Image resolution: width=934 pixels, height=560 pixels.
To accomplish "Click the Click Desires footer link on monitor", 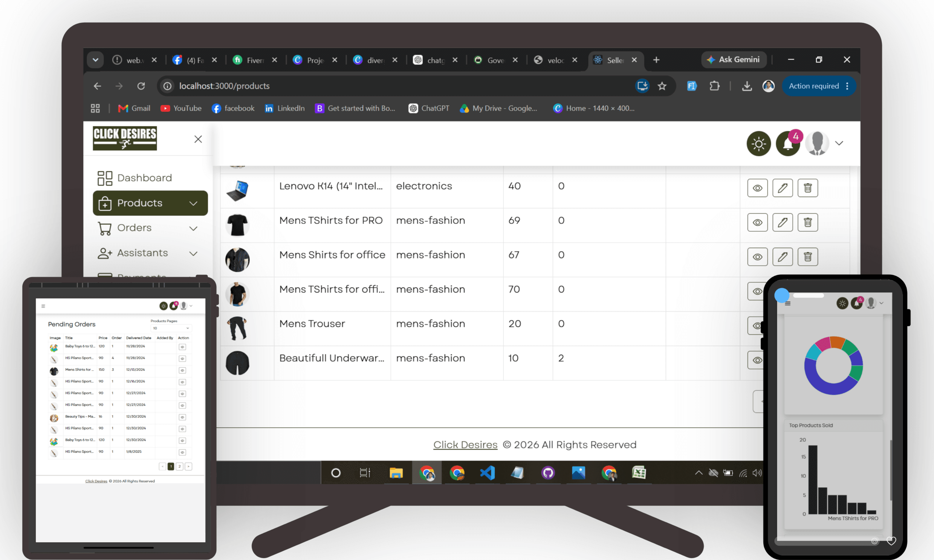I will tap(465, 444).
